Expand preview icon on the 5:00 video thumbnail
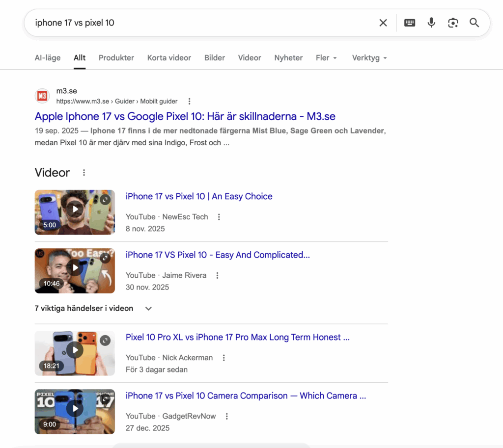The image size is (503, 448). click(x=105, y=200)
